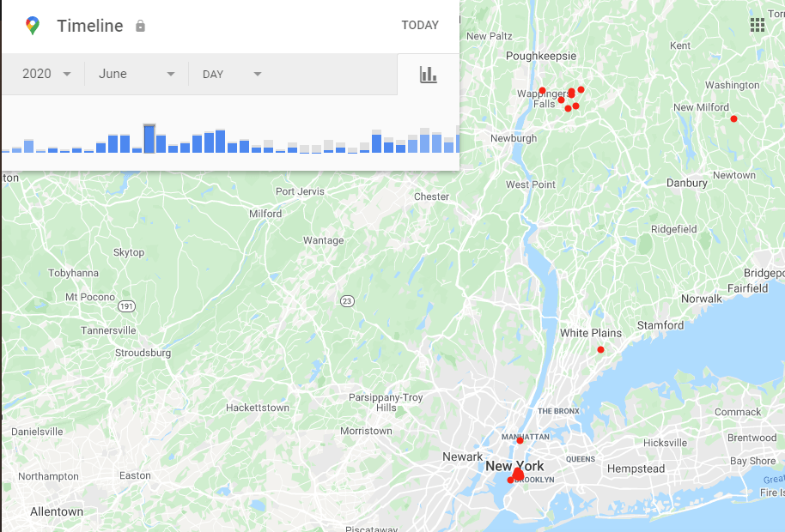Click the Google Maps pin logo
This screenshot has height=532, width=785.
pyautogui.click(x=33, y=26)
